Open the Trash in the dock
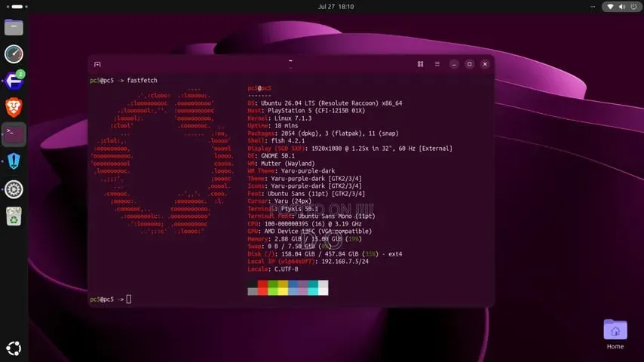The image size is (644, 362). pos(14,216)
